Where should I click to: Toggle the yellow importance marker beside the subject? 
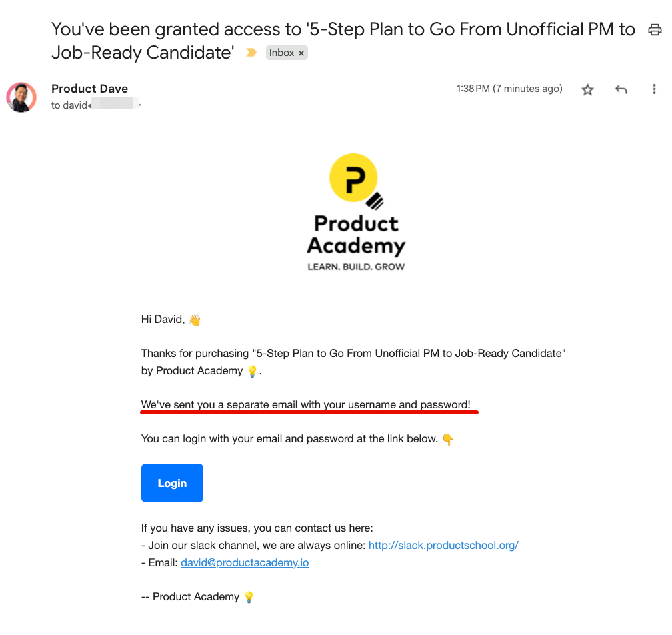click(x=251, y=53)
